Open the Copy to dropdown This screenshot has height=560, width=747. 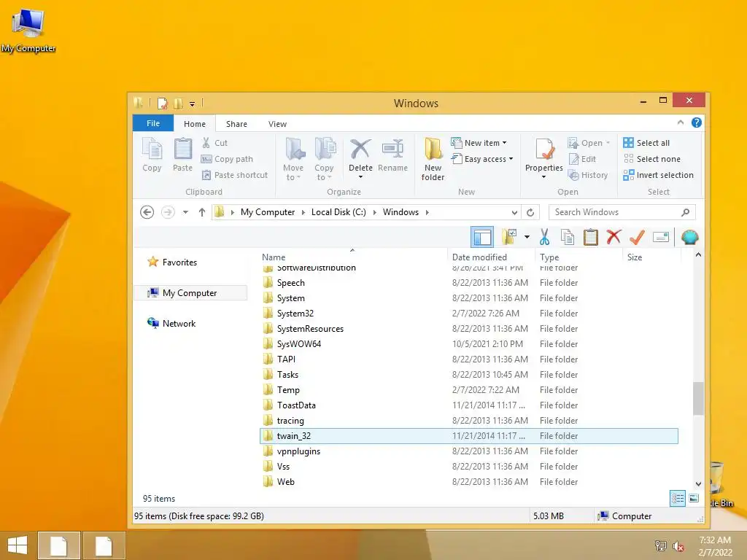(x=324, y=160)
